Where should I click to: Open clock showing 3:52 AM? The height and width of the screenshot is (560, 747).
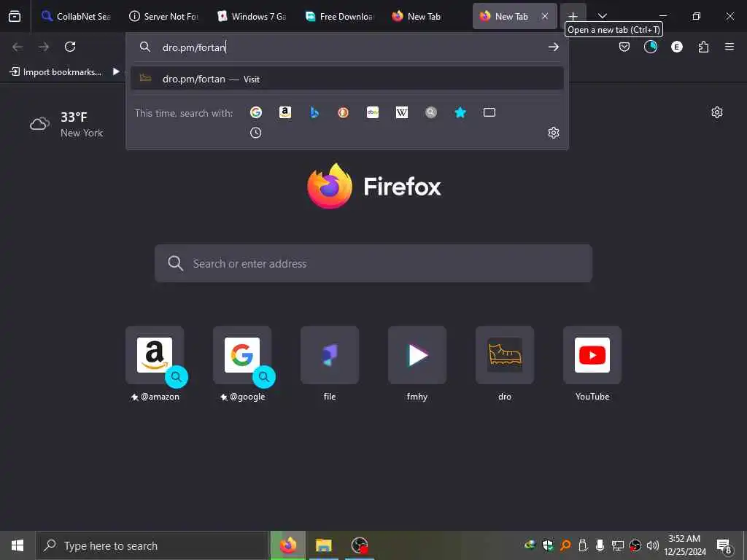(x=684, y=545)
